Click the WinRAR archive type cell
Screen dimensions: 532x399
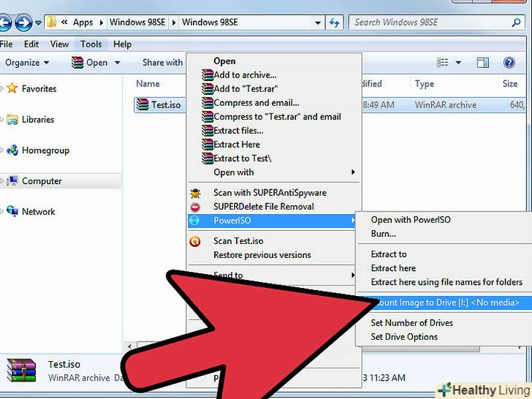pyautogui.click(x=446, y=105)
